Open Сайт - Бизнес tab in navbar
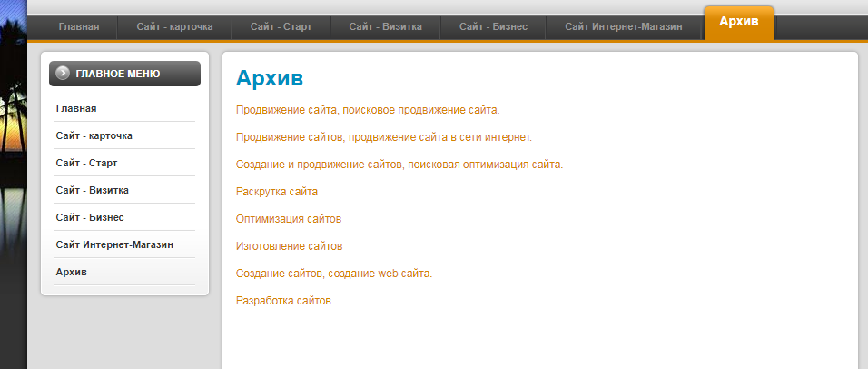Viewport: 868px width, 369px height. coord(493,27)
